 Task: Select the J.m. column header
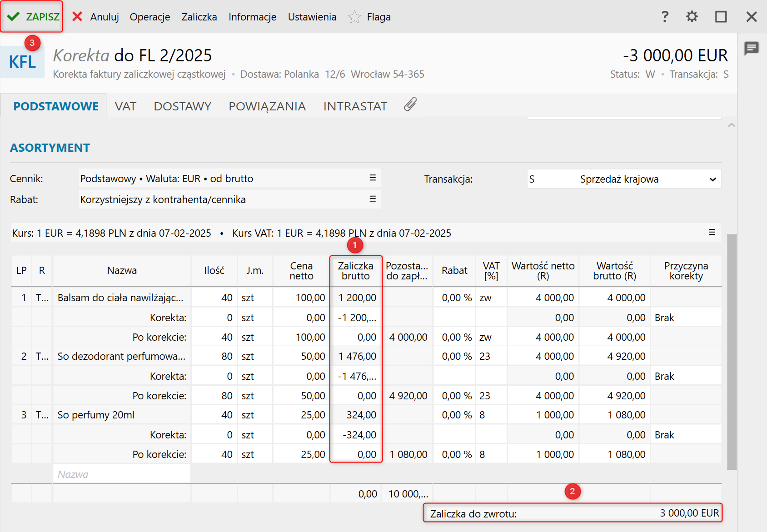point(255,270)
